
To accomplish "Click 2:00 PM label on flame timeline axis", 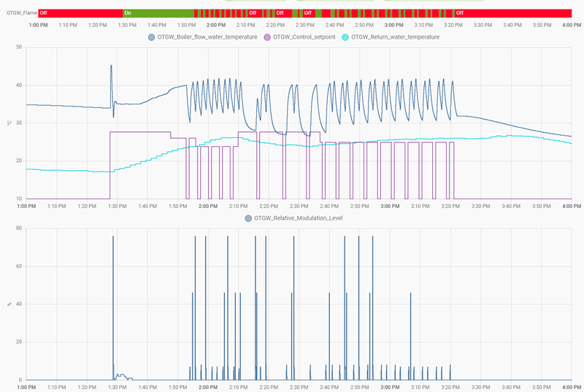I will [x=216, y=26].
